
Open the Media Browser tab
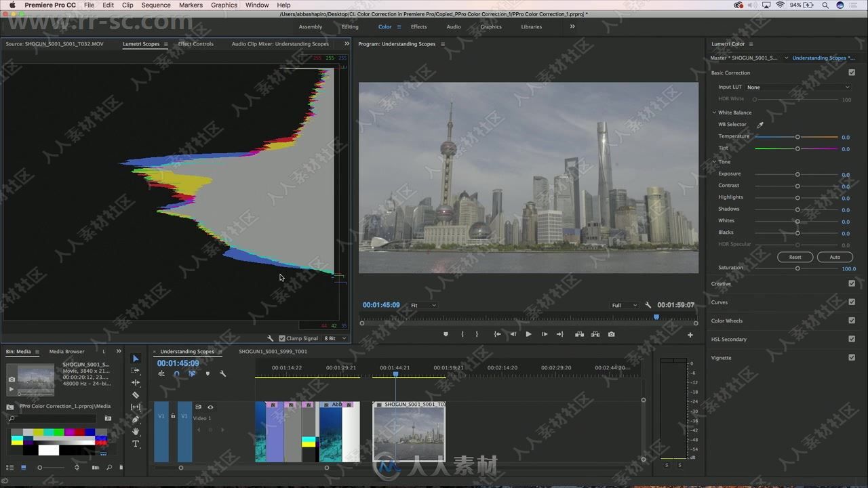pyautogui.click(x=66, y=352)
